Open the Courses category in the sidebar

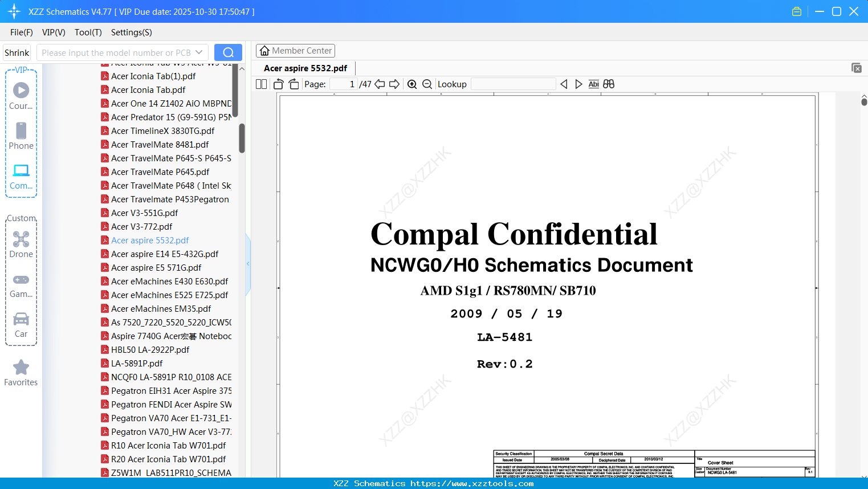[21, 96]
